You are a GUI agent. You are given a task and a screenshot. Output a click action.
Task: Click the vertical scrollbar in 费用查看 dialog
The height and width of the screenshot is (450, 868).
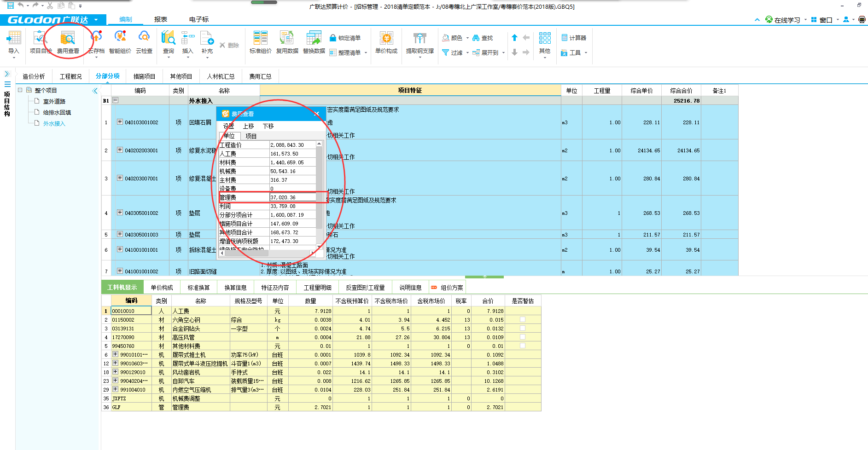coord(319,187)
